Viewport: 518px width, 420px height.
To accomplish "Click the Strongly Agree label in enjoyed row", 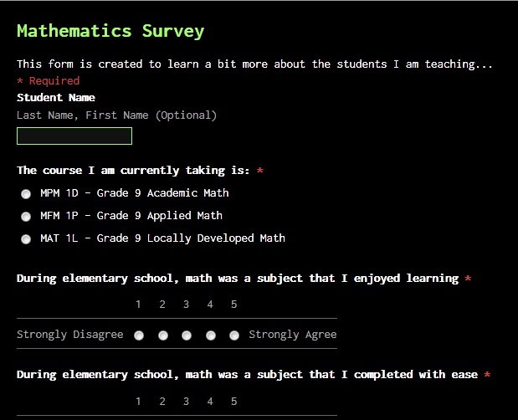I will click(293, 335).
